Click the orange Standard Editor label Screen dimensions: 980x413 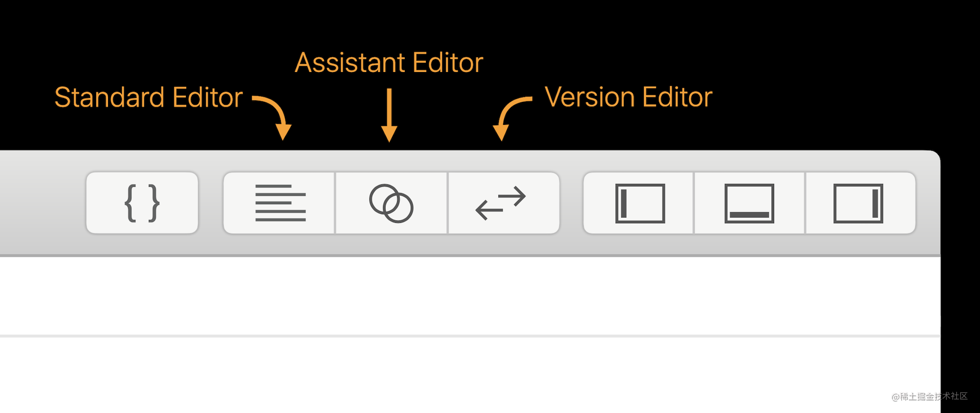coord(148,97)
